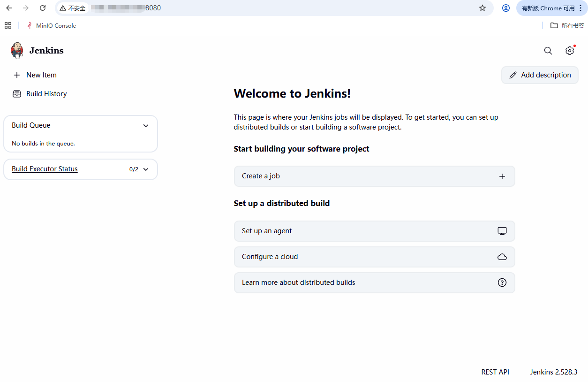Click the help icon in Learn more row

(502, 283)
